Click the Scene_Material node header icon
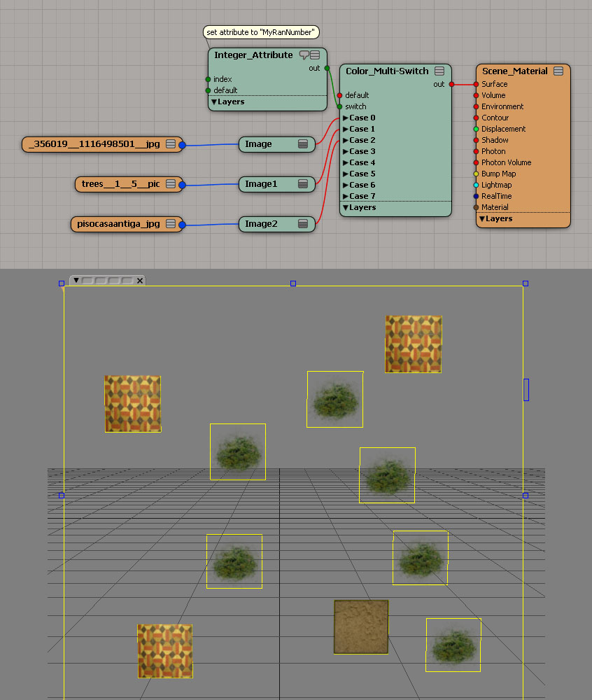This screenshot has width=592, height=700. pos(558,71)
